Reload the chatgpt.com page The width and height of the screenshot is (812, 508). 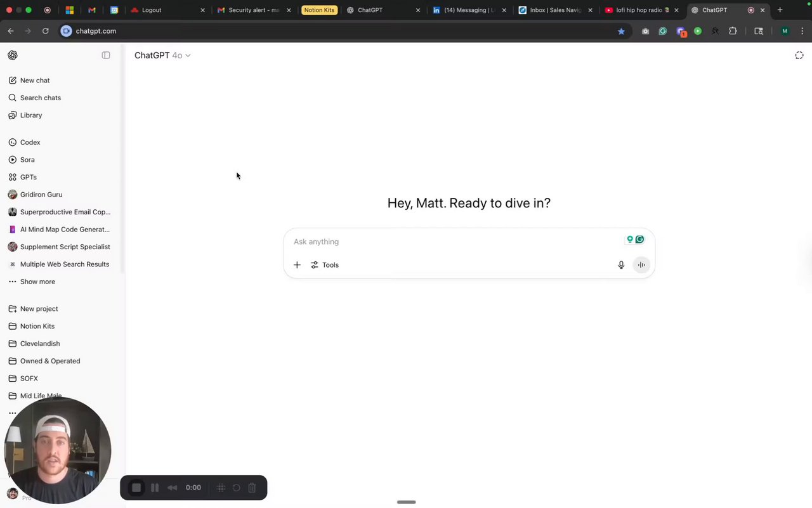coord(46,31)
